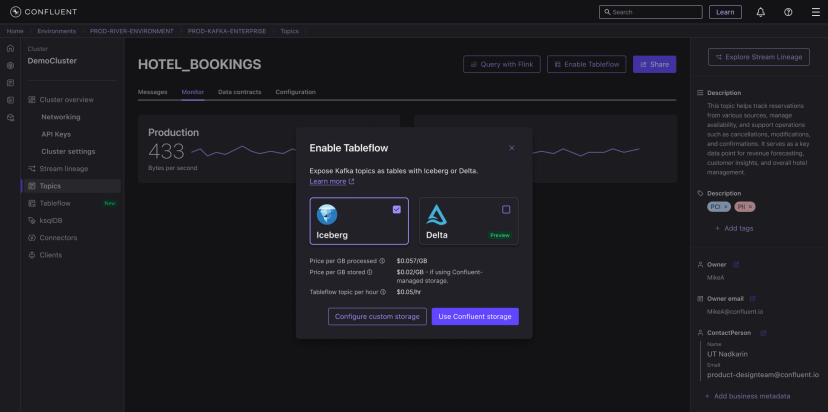Remove the PII tag

pyautogui.click(x=750, y=207)
